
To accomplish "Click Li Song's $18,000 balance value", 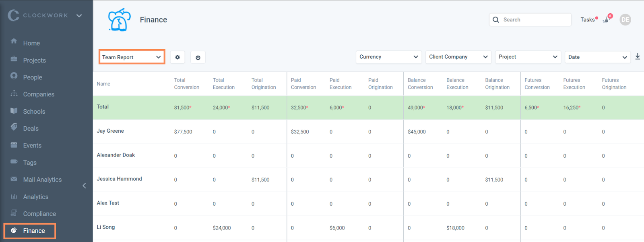I will (455, 228).
